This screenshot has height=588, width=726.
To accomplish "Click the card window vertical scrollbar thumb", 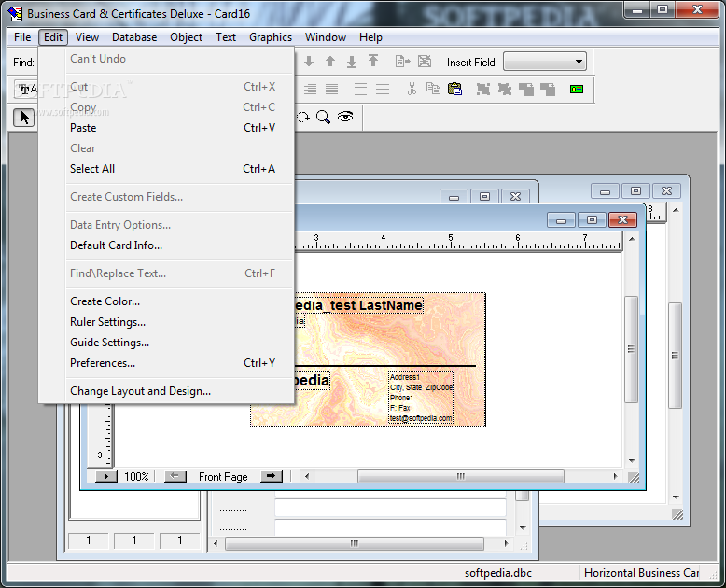I will pyautogui.click(x=631, y=349).
